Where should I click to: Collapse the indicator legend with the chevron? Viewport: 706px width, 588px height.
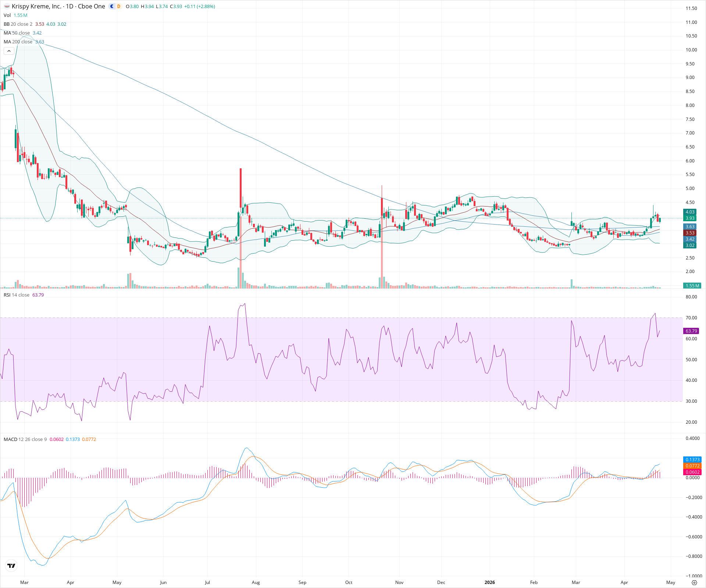click(9, 51)
